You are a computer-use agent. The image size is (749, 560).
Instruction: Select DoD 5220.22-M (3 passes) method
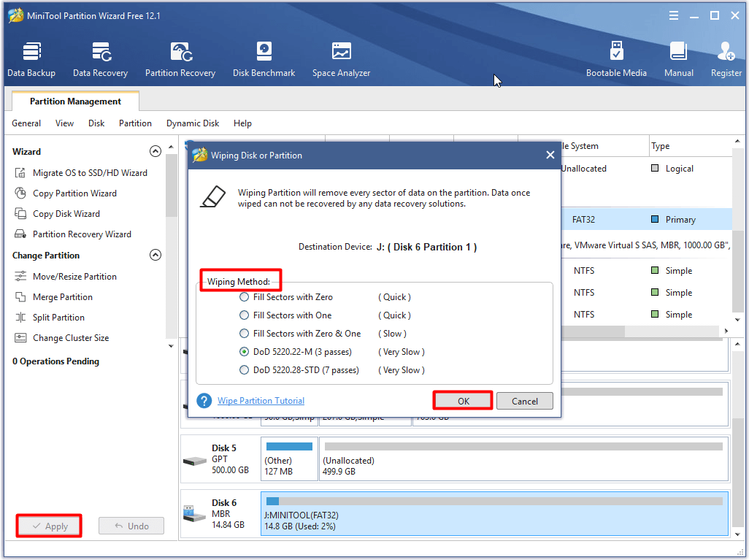[x=244, y=352]
